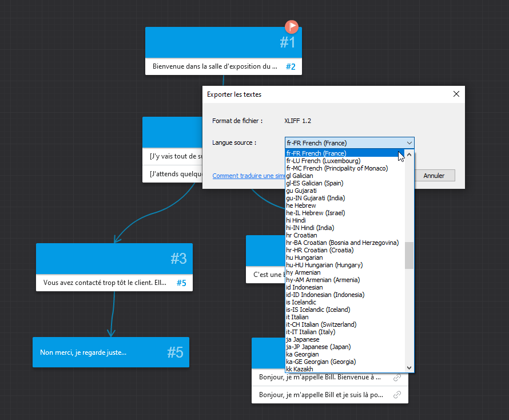
Task: Click the language list scrollbar thumb
Action: (x=409, y=255)
